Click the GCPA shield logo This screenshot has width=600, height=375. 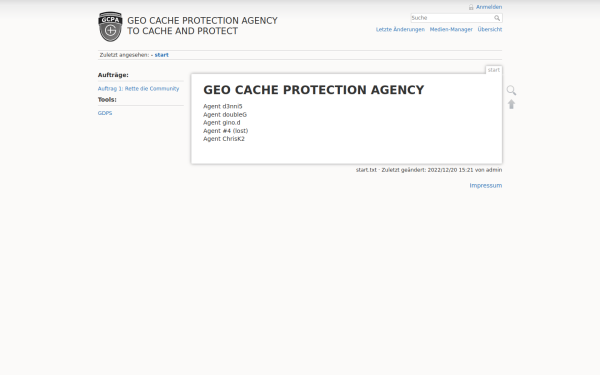coord(110,26)
